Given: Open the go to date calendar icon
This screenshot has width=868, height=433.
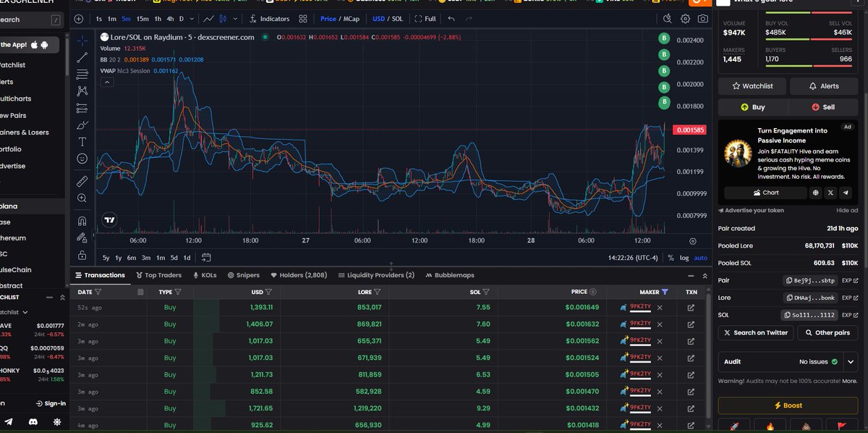Looking at the screenshot, I should pyautogui.click(x=206, y=257).
